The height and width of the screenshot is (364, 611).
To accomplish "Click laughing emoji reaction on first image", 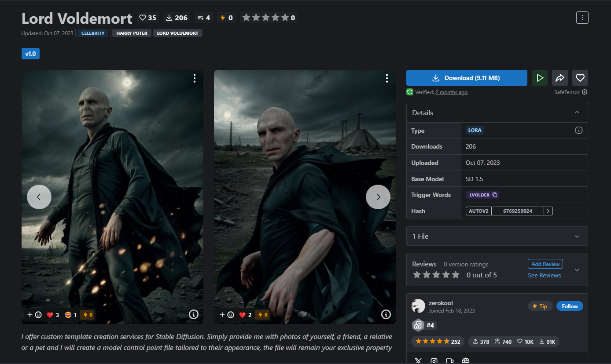I will 70,315.
